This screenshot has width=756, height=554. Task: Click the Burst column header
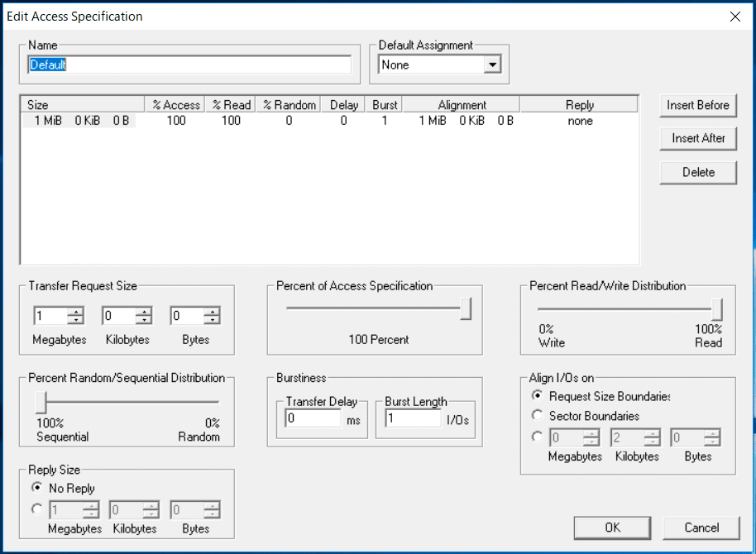[x=385, y=105]
